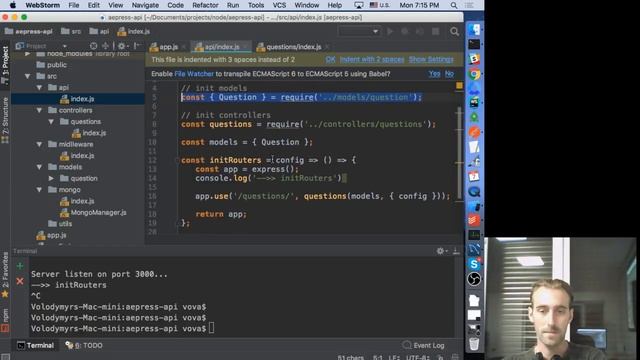Open Project panel settings gear
The height and width of the screenshot is (360, 640).
pyautogui.click(x=122, y=46)
